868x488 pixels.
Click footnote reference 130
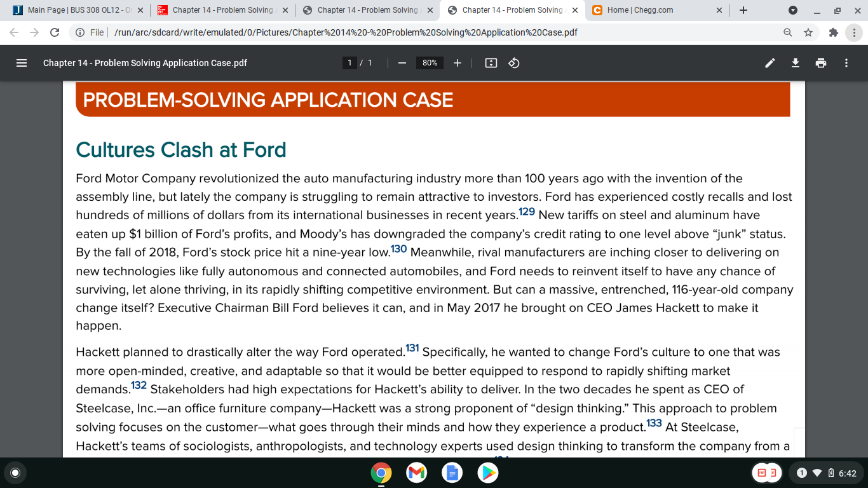point(398,248)
